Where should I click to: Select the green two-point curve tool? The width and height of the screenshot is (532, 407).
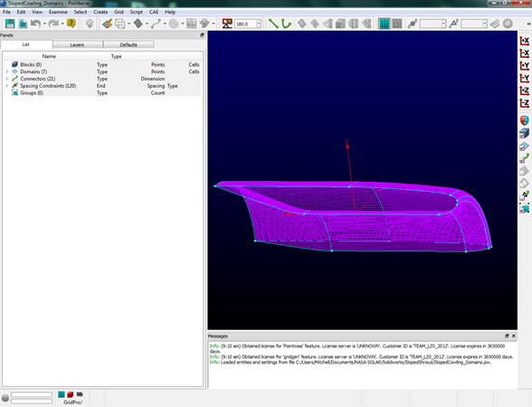tap(273, 24)
